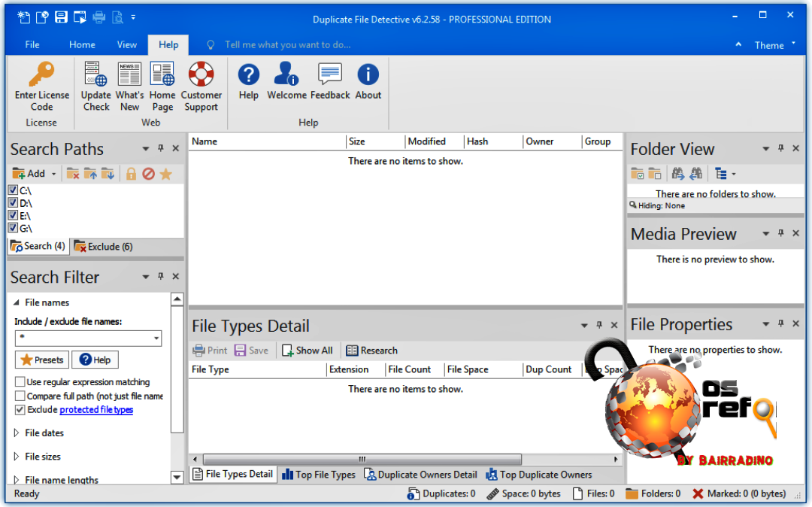Click the second binoculars icon in Folder View toolbar

[x=696, y=174]
